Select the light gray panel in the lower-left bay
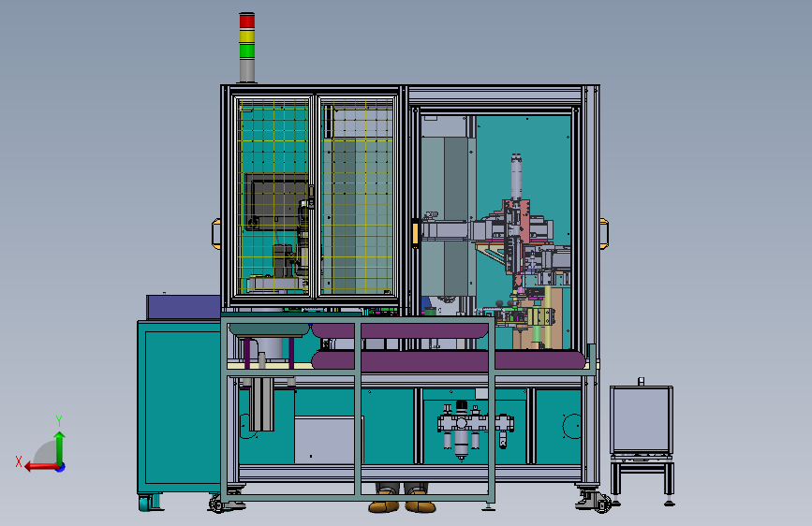The height and width of the screenshot is (526, 812). pos(329,440)
